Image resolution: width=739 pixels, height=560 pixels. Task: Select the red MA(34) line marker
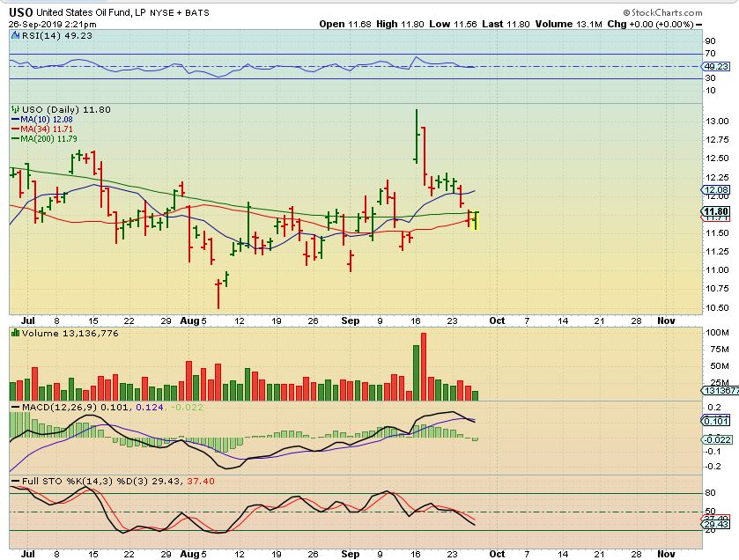[15, 129]
